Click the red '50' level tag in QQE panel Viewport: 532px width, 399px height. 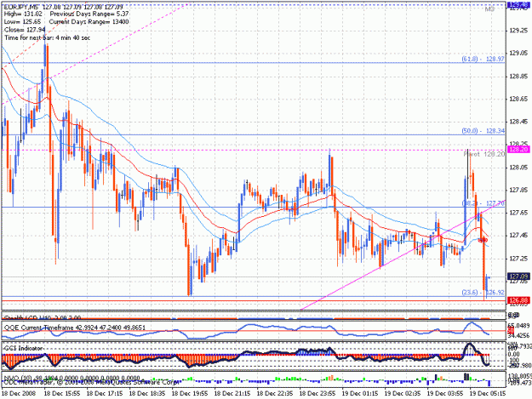511,331
